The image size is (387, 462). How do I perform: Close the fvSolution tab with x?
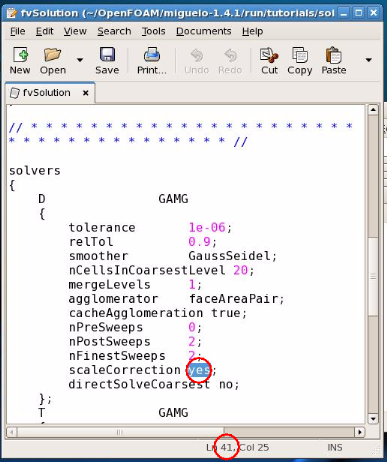point(86,93)
